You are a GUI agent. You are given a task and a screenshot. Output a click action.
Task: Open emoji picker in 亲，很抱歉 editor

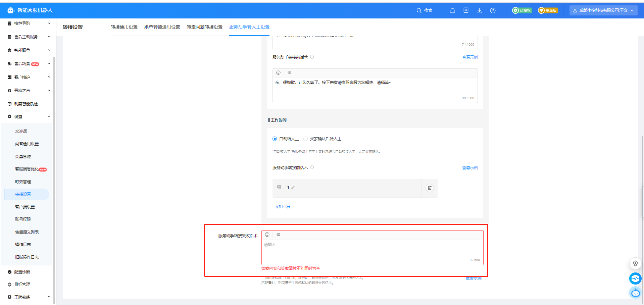(x=278, y=73)
